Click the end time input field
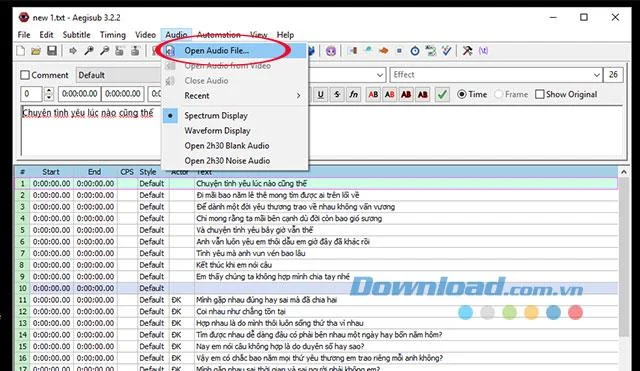The image size is (640, 371). (123, 94)
